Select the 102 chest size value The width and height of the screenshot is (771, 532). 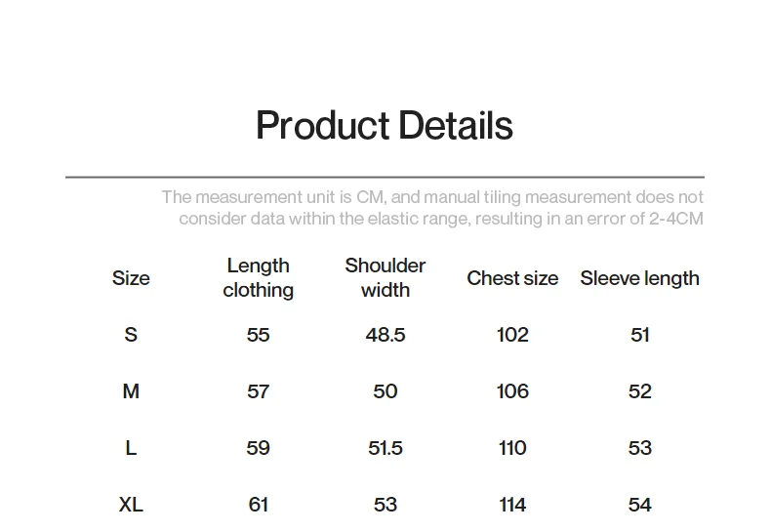pyautogui.click(x=512, y=335)
